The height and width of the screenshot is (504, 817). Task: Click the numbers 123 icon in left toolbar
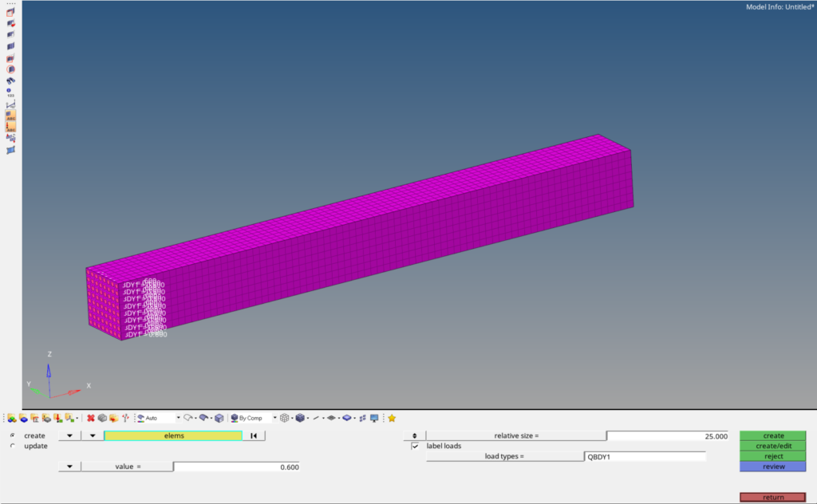(11, 93)
